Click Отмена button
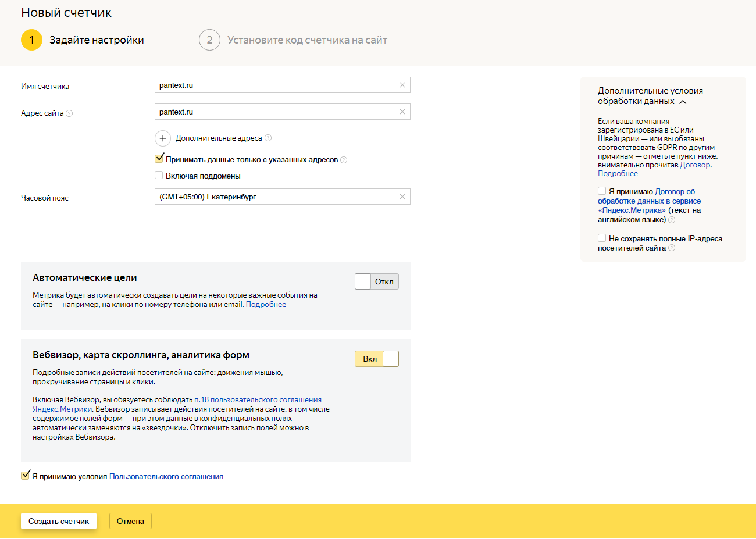Screen dimensions: 756x539 [130, 521]
